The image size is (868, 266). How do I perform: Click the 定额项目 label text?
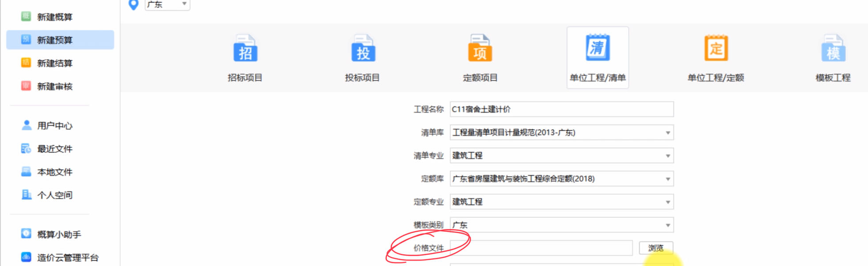click(480, 77)
